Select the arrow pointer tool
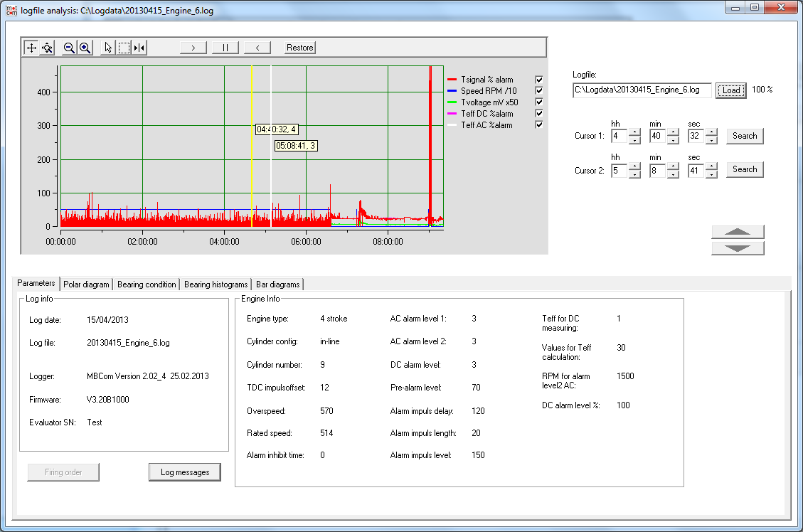The height and width of the screenshot is (532, 803). [x=108, y=48]
